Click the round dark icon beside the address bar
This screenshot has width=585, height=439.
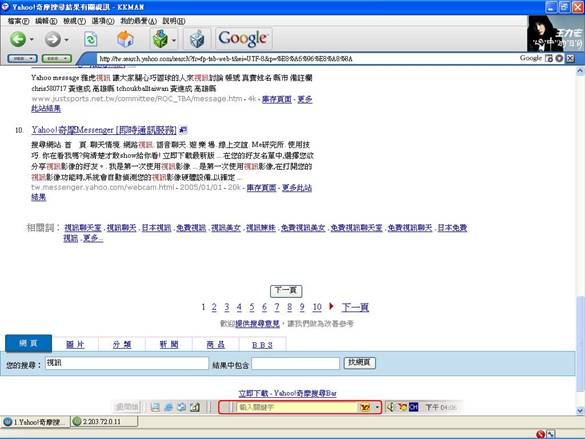(x=559, y=58)
